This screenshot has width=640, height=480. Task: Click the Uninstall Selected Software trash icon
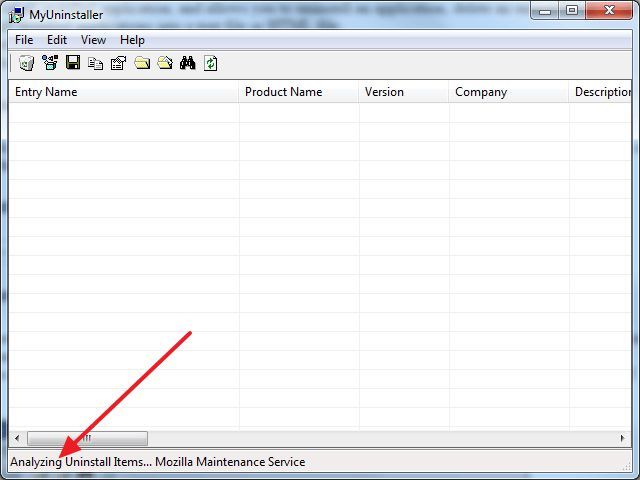[x=27, y=63]
